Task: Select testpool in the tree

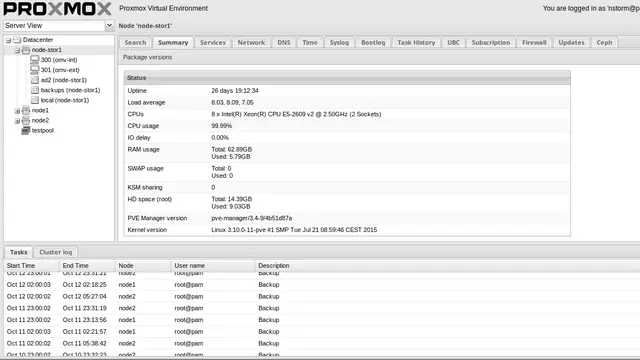Action: [x=43, y=131]
